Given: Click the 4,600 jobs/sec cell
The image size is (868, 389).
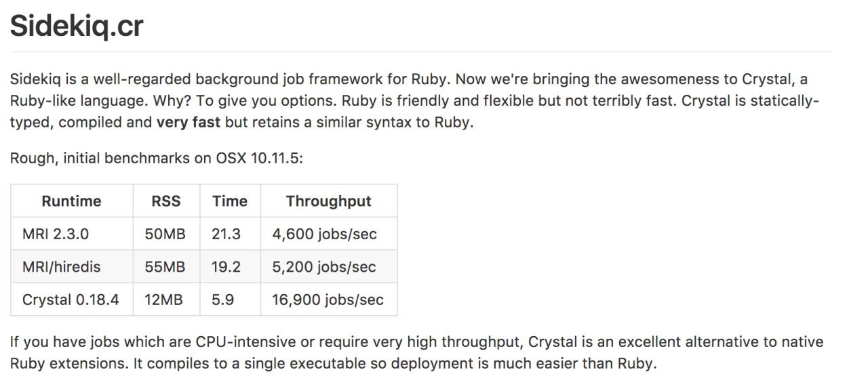Looking at the screenshot, I should pos(329,234).
